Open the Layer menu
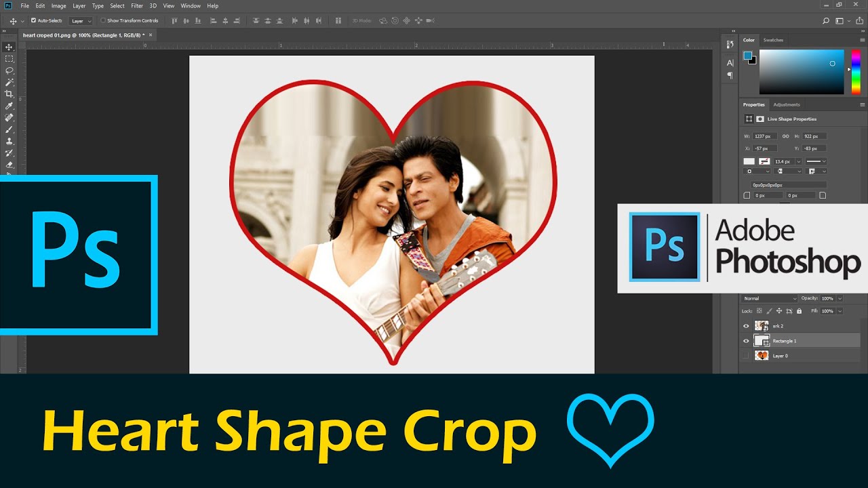868x488 pixels. pyautogui.click(x=79, y=6)
